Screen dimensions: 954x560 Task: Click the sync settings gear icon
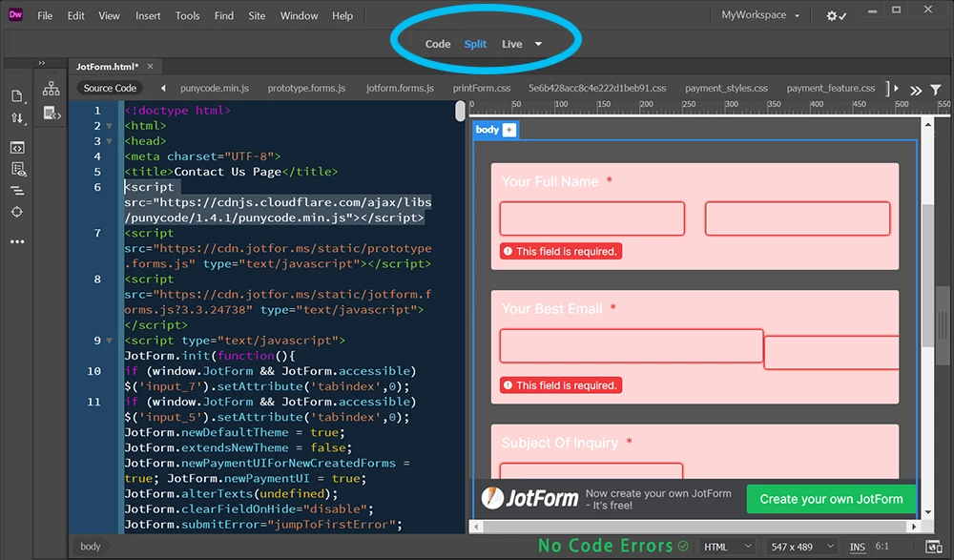click(x=836, y=16)
